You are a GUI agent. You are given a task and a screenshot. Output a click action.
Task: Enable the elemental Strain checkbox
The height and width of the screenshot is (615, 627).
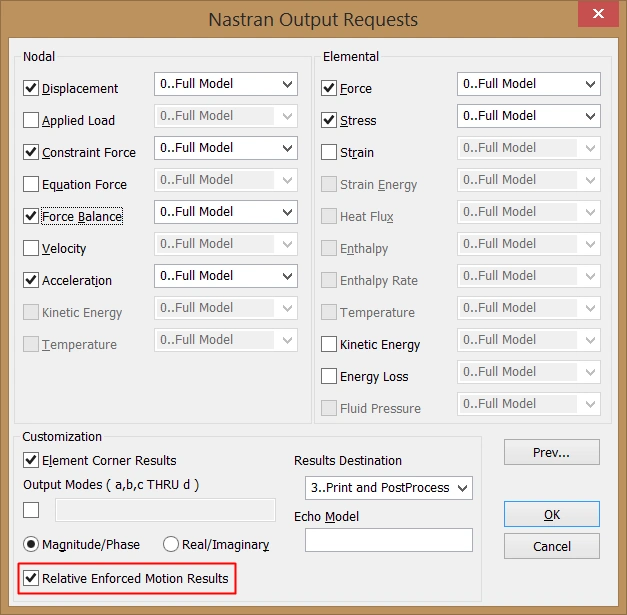(x=329, y=152)
